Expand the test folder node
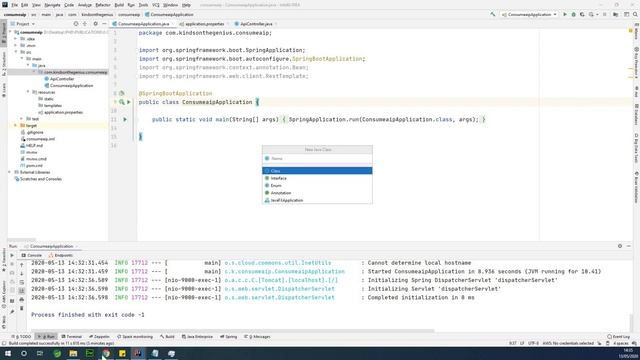This screenshot has width=640, height=360. 22,119
